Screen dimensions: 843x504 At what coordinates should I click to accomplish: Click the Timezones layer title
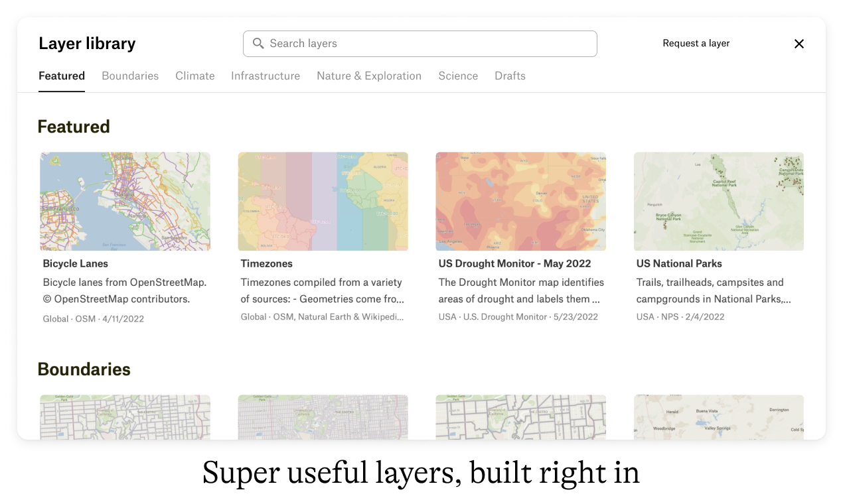point(267,263)
